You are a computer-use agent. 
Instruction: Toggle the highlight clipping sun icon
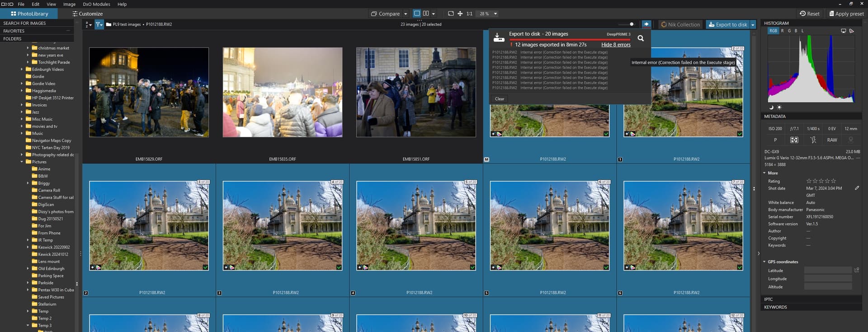pyautogui.click(x=779, y=108)
